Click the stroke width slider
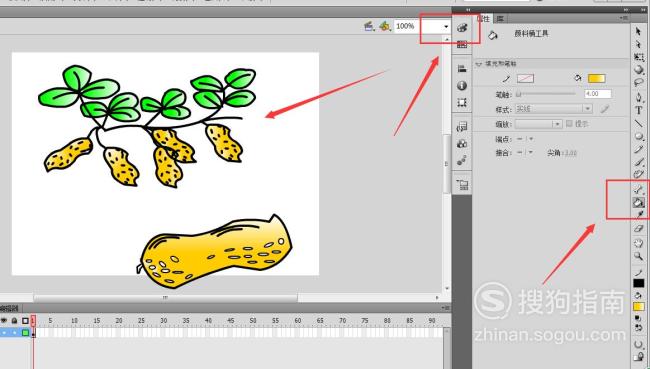The image size is (650, 369). tap(546, 94)
